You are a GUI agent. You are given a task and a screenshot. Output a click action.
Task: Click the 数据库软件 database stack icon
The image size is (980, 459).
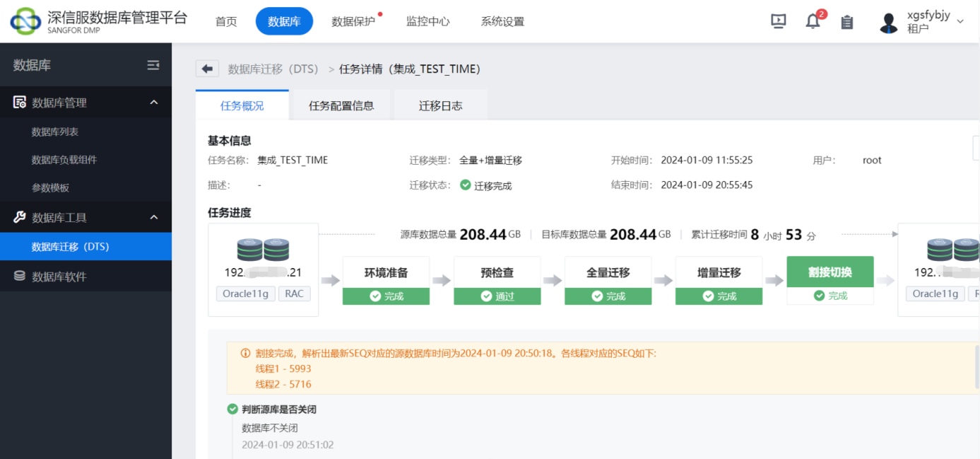click(19, 274)
